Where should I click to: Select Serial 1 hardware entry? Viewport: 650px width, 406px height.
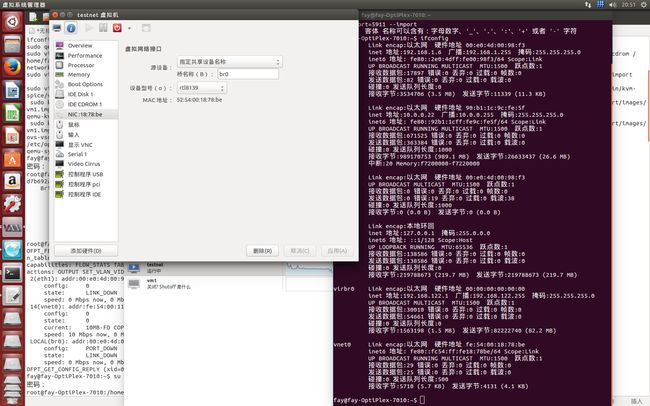tap(86, 154)
